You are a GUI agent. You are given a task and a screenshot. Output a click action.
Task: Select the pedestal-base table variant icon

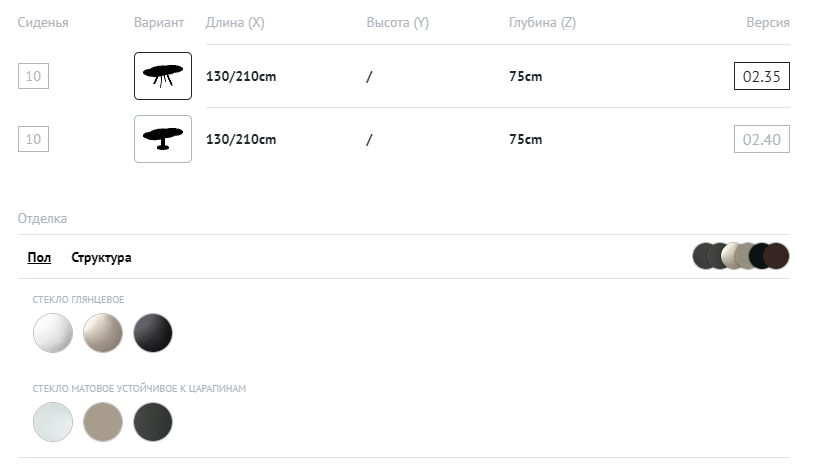[x=163, y=139]
